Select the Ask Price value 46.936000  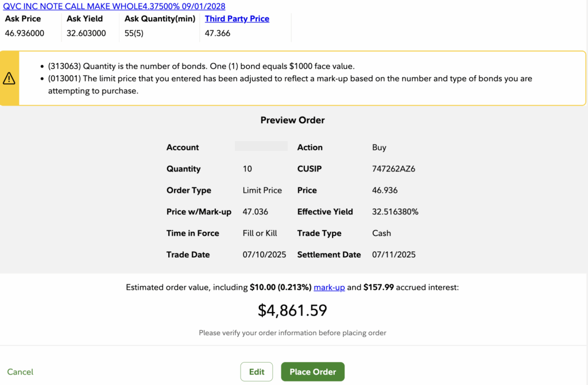[x=24, y=33]
